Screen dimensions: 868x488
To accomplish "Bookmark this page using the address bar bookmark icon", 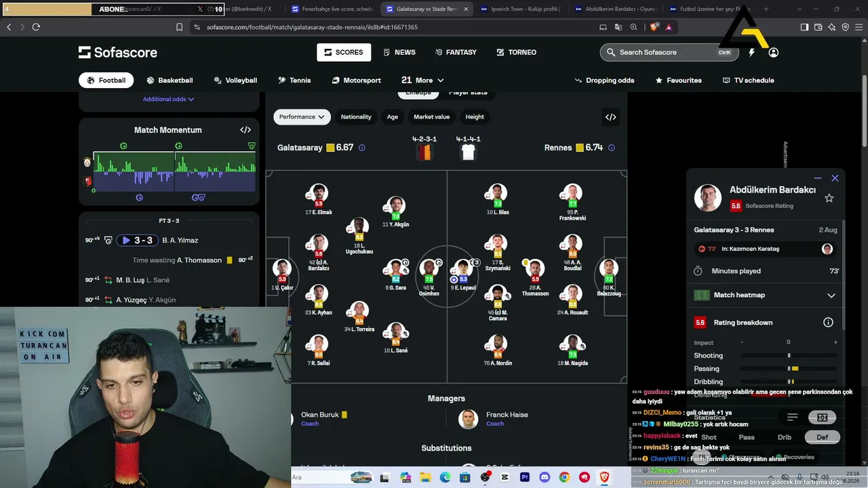I will click(x=179, y=27).
